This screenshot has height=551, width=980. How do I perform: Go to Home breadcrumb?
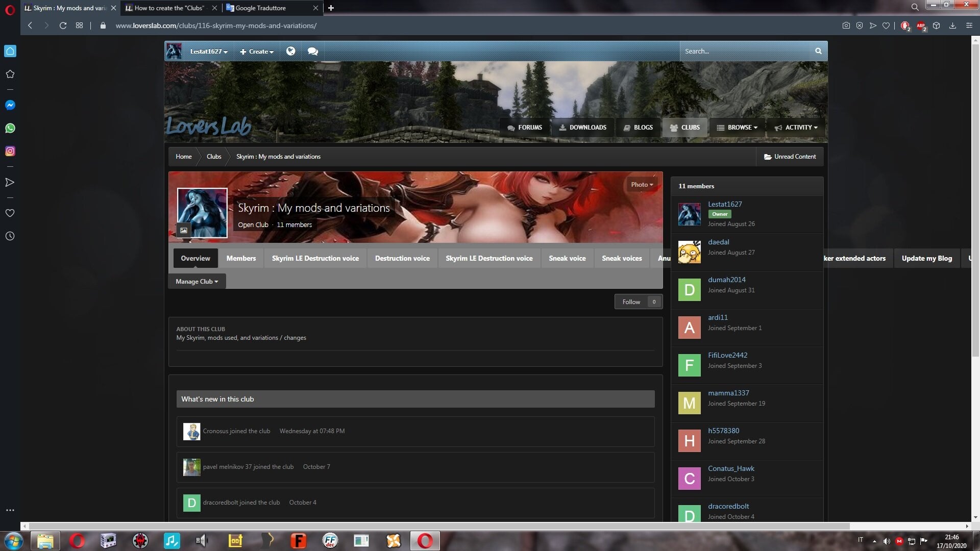[184, 157]
